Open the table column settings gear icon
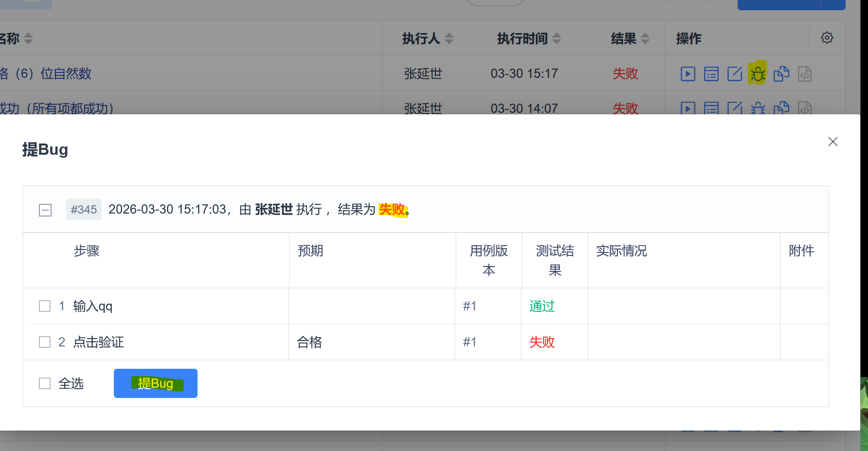868x451 pixels. click(x=826, y=37)
